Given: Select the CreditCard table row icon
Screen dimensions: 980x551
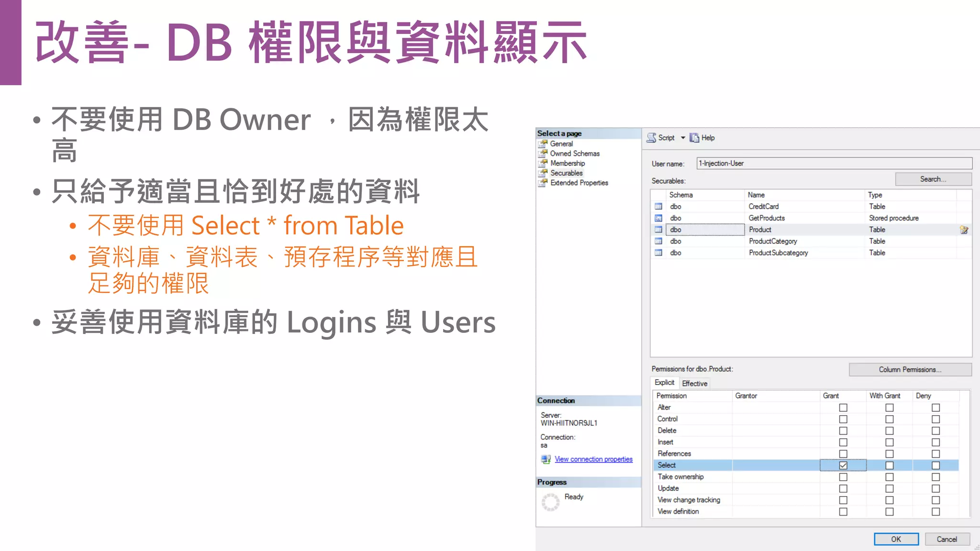Looking at the screenshot, I should (658, 207).
